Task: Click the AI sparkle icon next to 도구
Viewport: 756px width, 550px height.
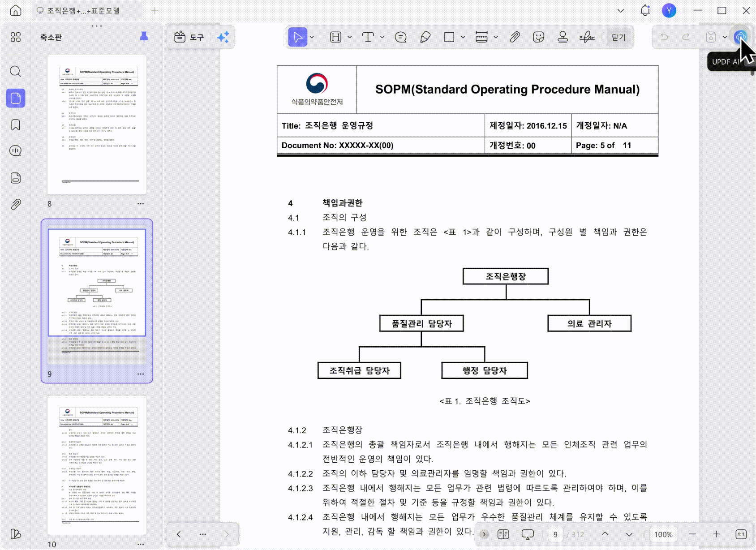Action: click(x=223, y=37)
